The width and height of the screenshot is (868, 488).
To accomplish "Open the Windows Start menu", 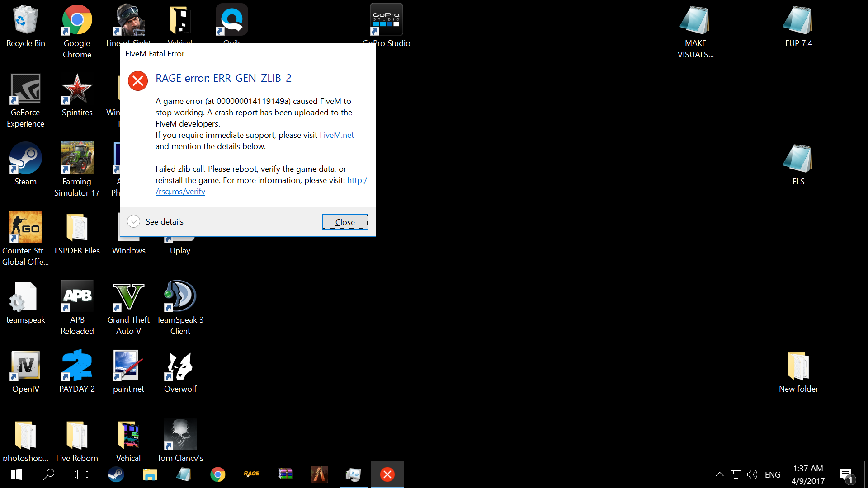I will (16, 474).
